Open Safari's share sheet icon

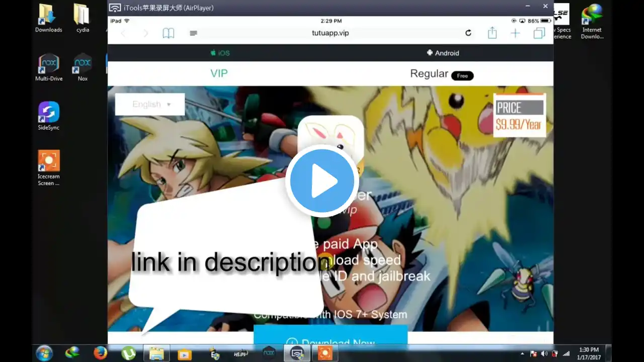[x=492, y=33]
